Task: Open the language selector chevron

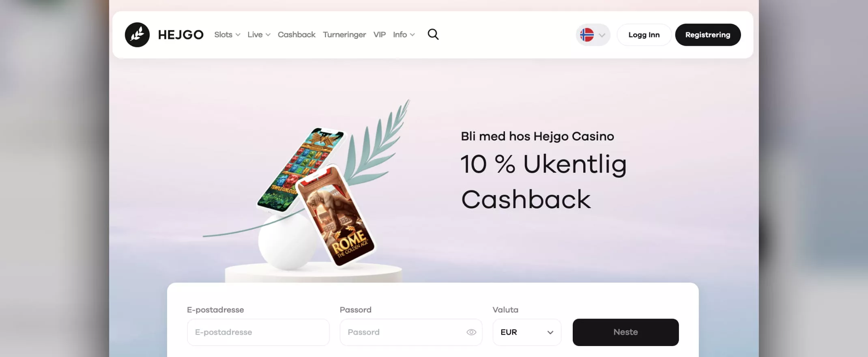Action: point(602,35)
